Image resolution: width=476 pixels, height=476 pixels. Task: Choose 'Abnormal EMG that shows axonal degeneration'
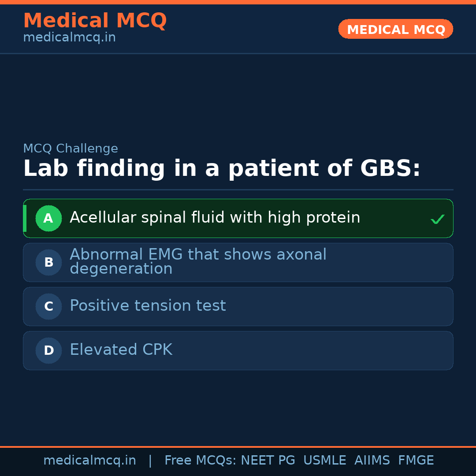point(198,262)
